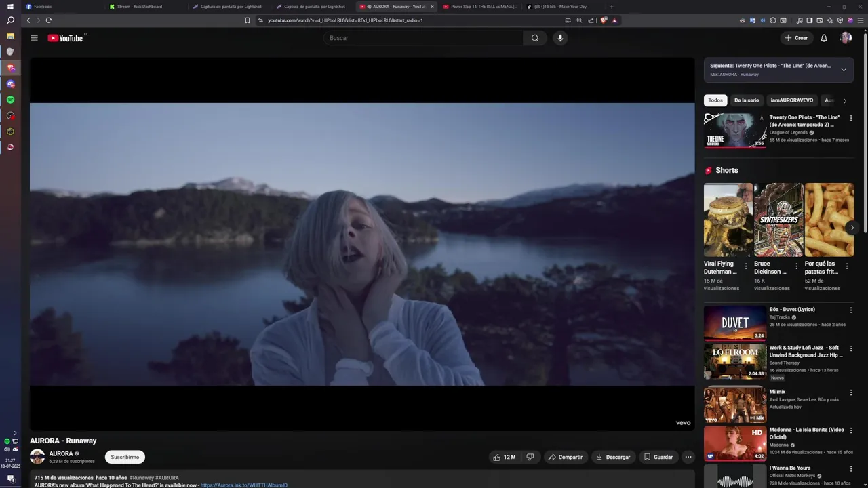Click the AURORA channel avatar
Viewport: 868px width, 488px height.
point(37,457)
